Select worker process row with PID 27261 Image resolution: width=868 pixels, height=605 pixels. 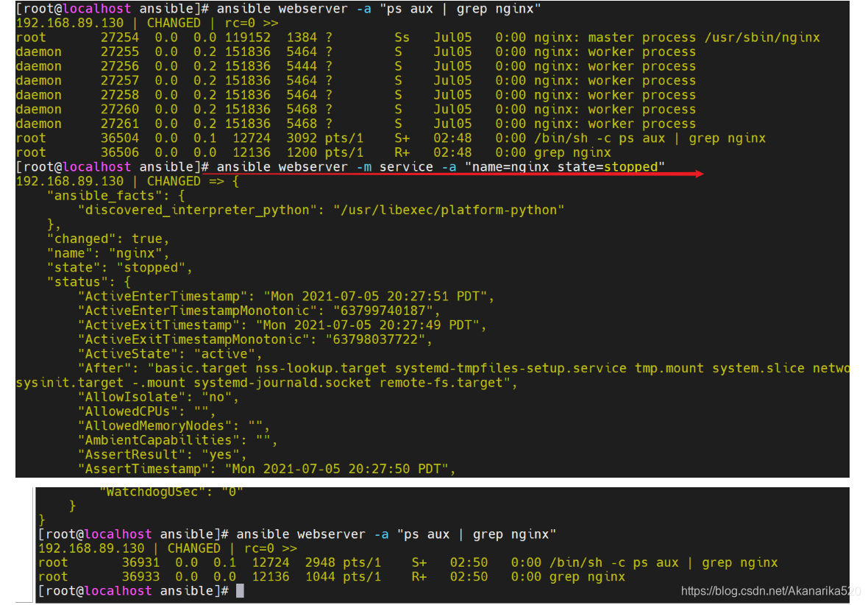tap(356, 124)
